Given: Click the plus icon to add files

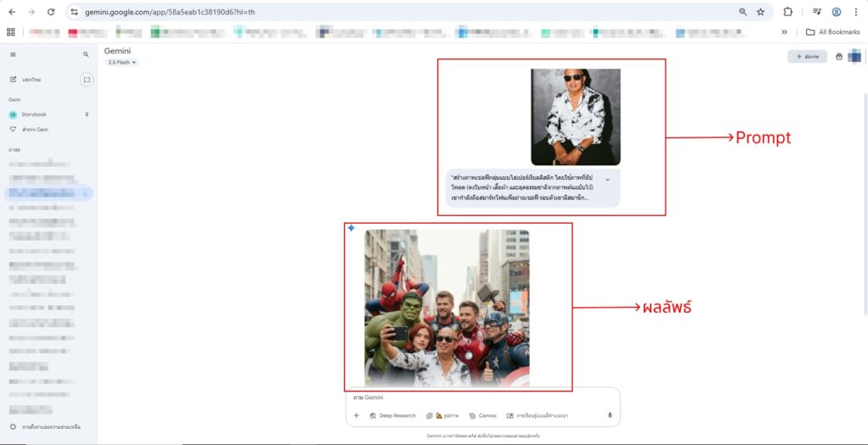Looking at the screenshot, I should point(356,415).
